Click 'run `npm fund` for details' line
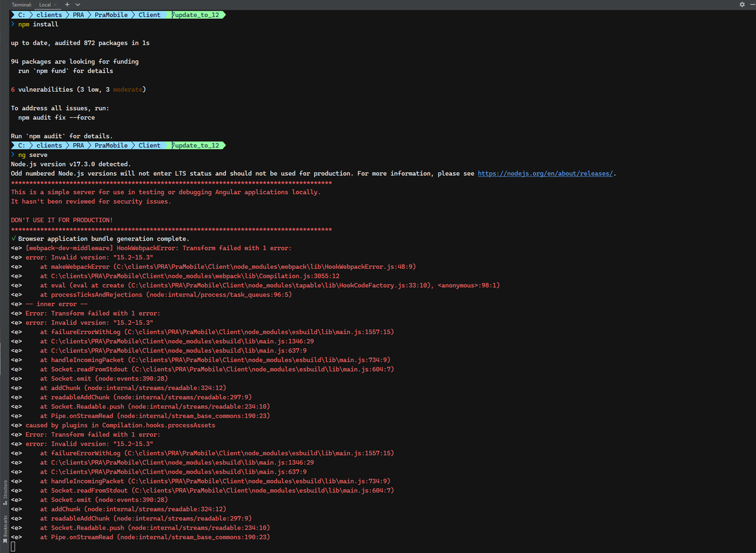 point(66,71)
